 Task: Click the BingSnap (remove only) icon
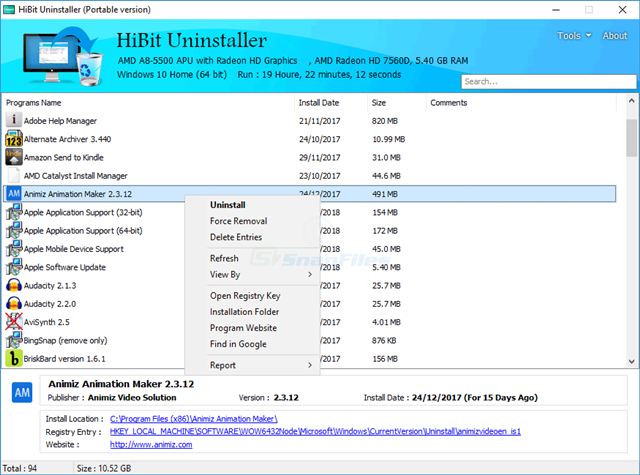coord(13,340)
